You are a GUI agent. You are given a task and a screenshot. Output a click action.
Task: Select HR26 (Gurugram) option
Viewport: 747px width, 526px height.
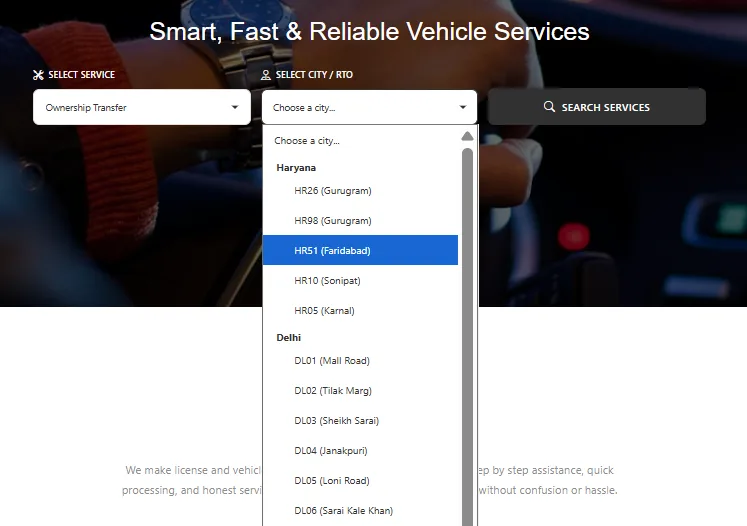point(360,191)
